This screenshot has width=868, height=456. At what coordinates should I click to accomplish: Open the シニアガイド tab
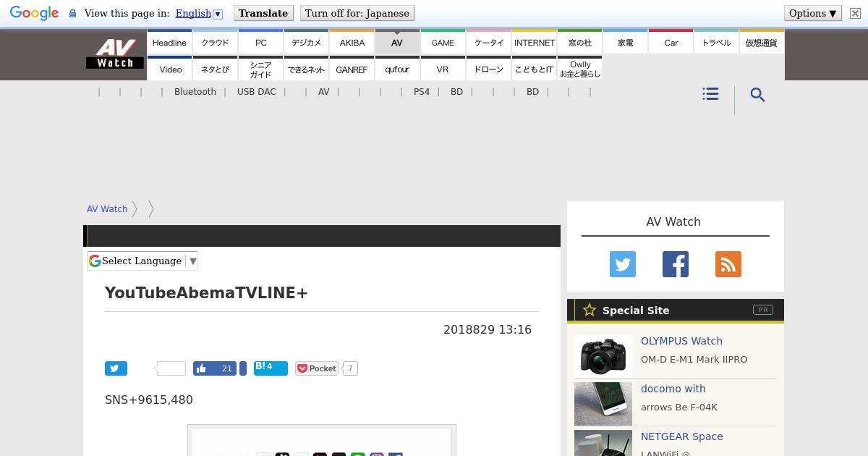(260, 69)
